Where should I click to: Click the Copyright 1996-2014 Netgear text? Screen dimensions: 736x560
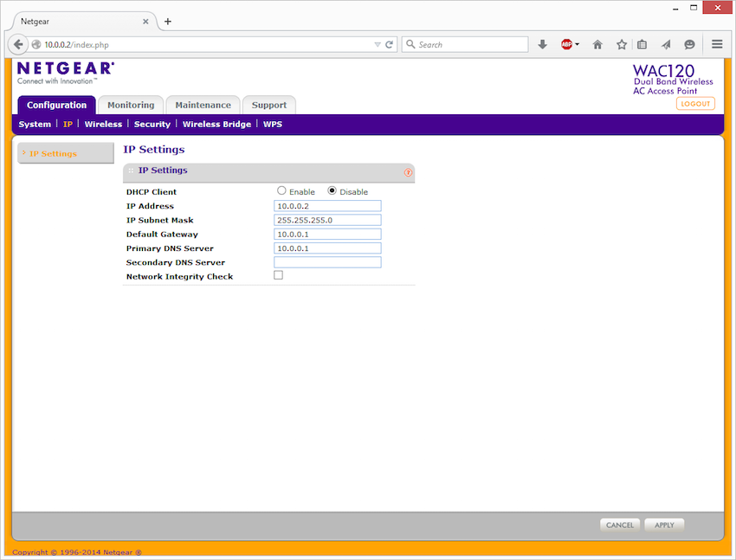[77, 552]
